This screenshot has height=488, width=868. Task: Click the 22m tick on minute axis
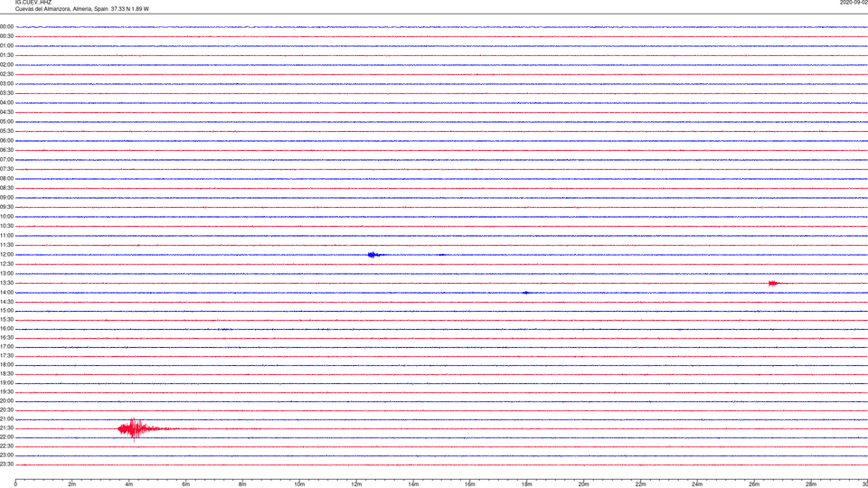point(640,484)
